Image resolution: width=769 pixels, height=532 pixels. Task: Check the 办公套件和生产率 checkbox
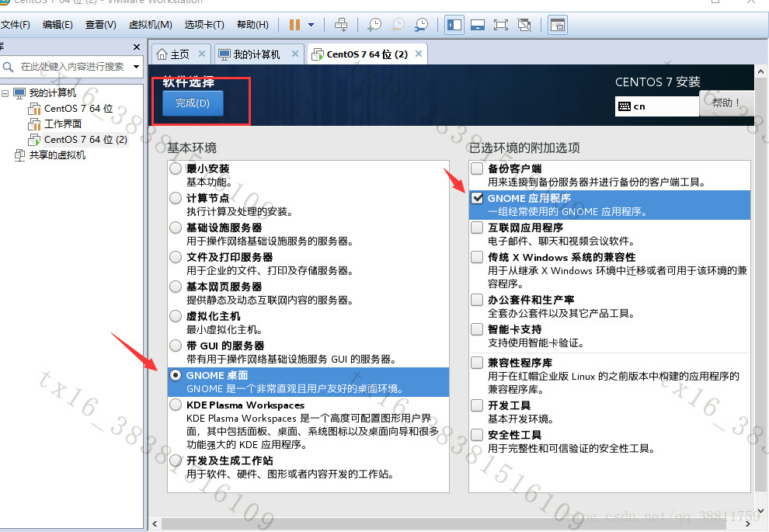pyautogui.click(x=477, y=300)
